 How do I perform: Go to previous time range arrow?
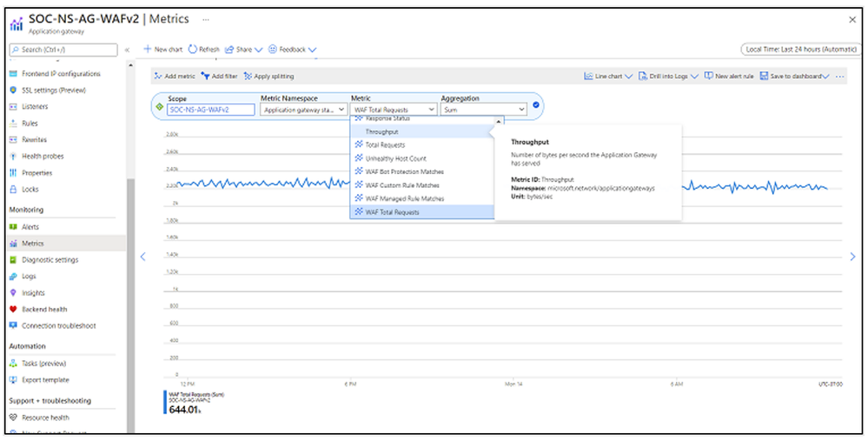click(x=142, y=257)
